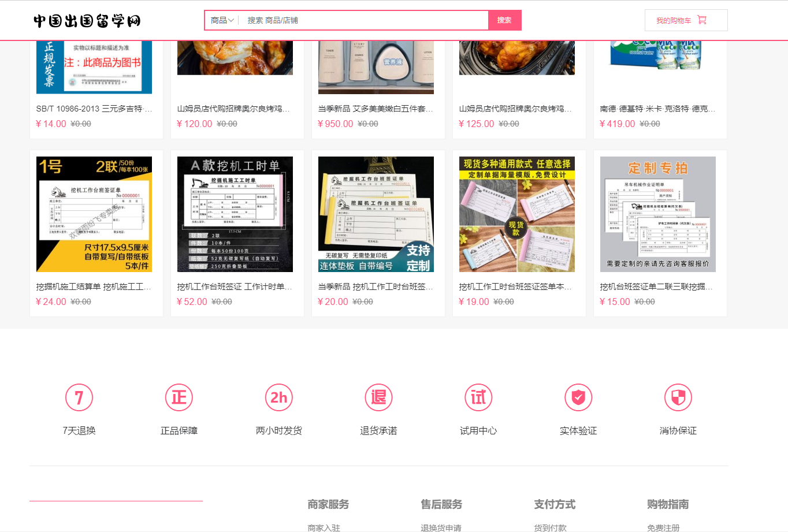Image resolution: width=788 pixels, height=532 pixels.
Task: Click the 试用中心 circle icon
Action: (x=478, y=397)
